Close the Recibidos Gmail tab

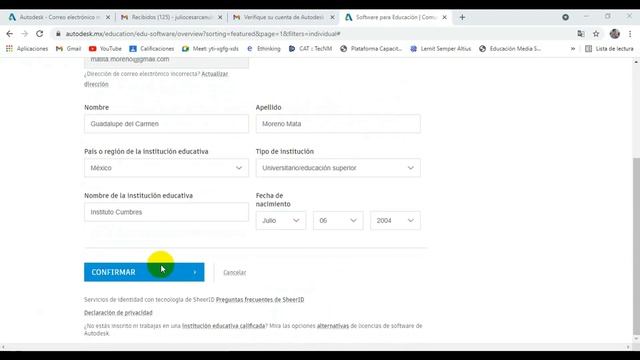pos(220,17)
